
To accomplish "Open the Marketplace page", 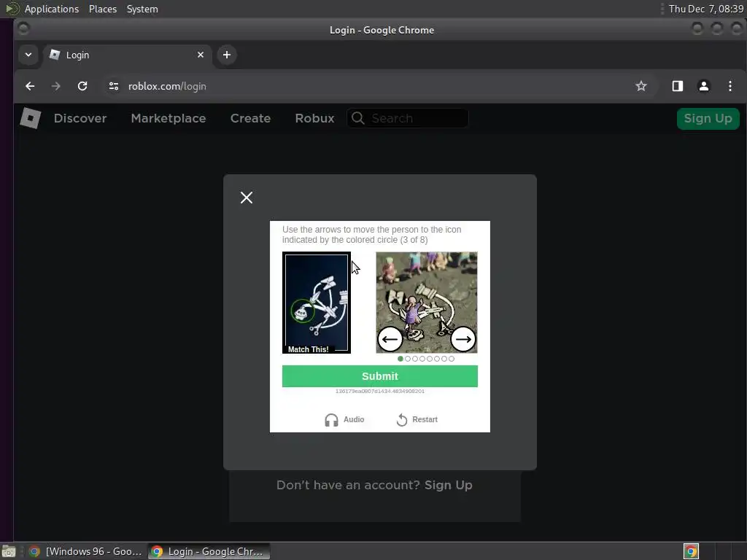I will (169, 119).
